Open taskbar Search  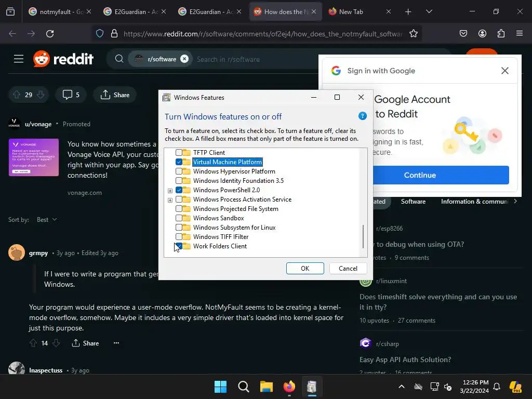click(x=243, y=387)
